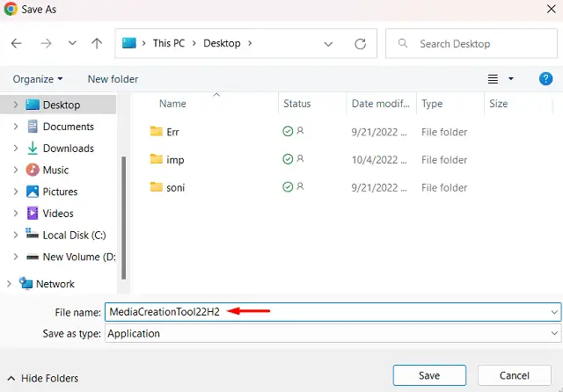The image size is (563, 392).
Task: Select Downloads in the navigation pane
Action: (69, 149)
